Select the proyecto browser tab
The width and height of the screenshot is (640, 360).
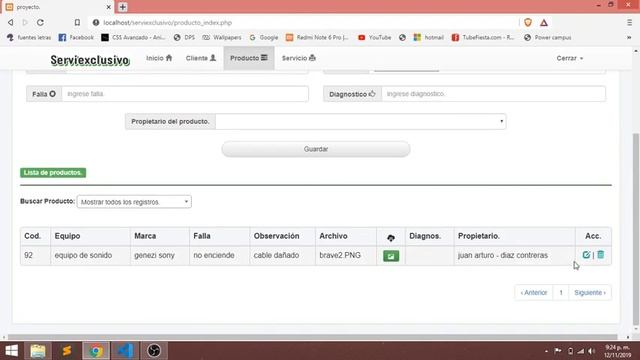click(x=57, y=7)
